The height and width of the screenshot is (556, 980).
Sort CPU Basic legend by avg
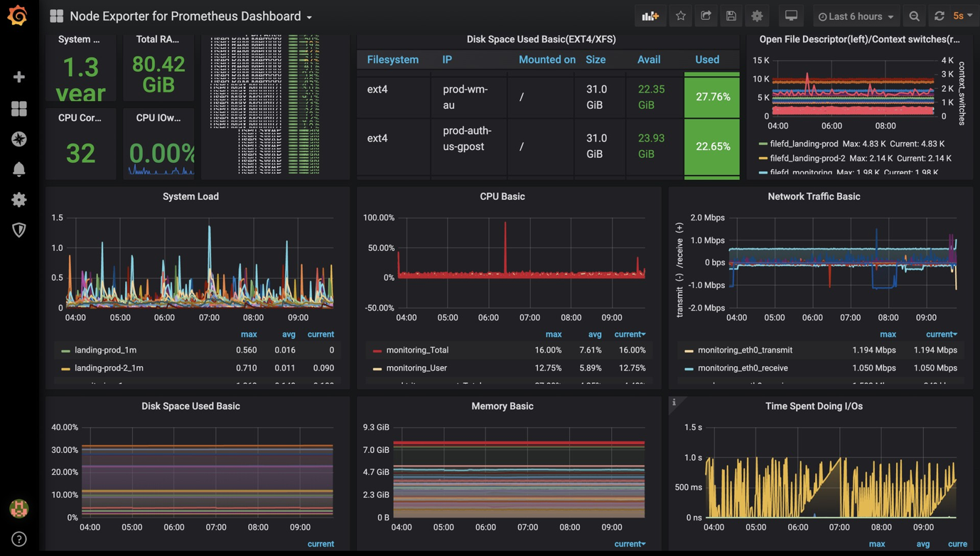595,334
